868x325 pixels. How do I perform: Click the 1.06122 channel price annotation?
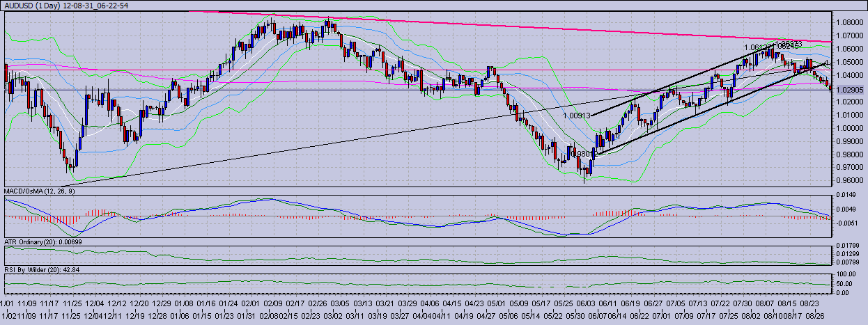(x=757, y=47)
